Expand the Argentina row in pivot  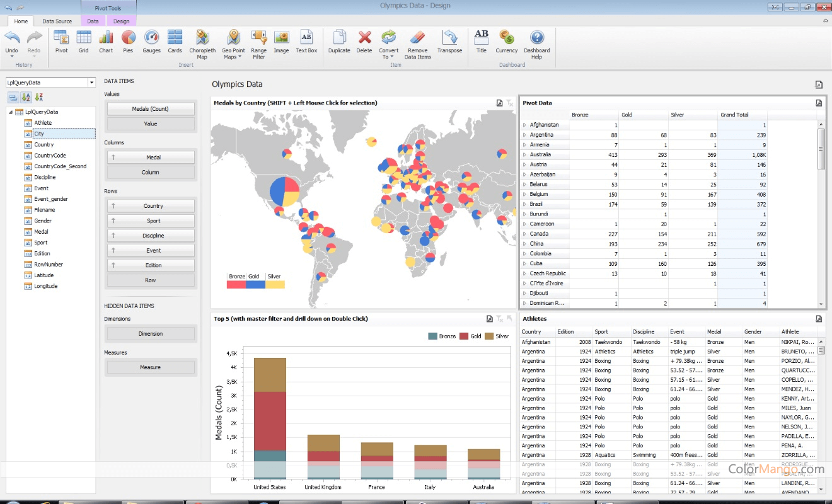[524, 135]
